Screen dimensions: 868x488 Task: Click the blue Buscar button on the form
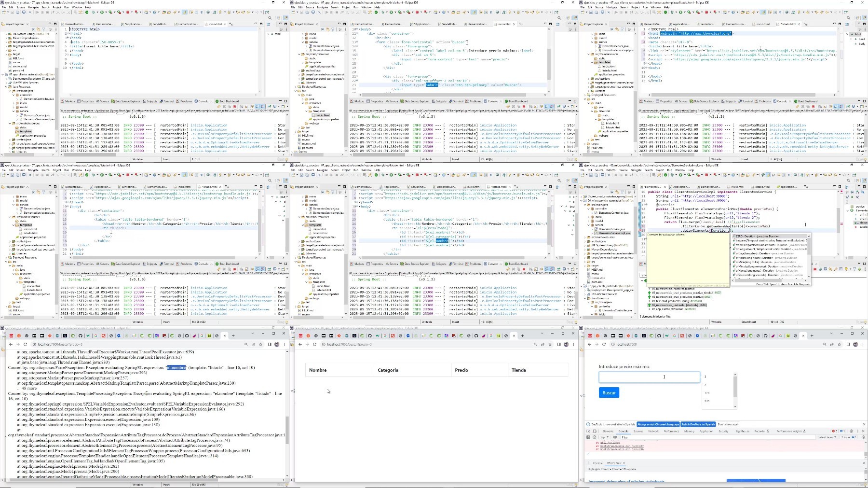609,392
